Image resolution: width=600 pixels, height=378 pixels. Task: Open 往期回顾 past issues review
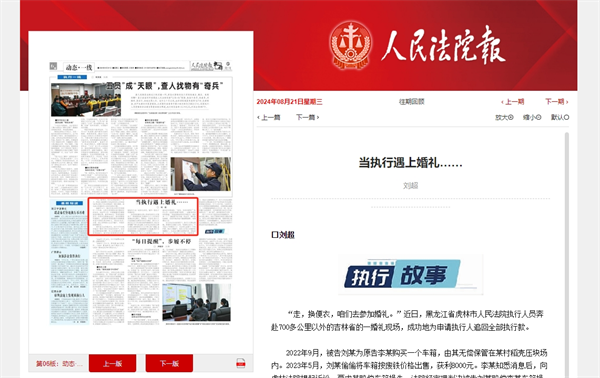tap(412, 102)
